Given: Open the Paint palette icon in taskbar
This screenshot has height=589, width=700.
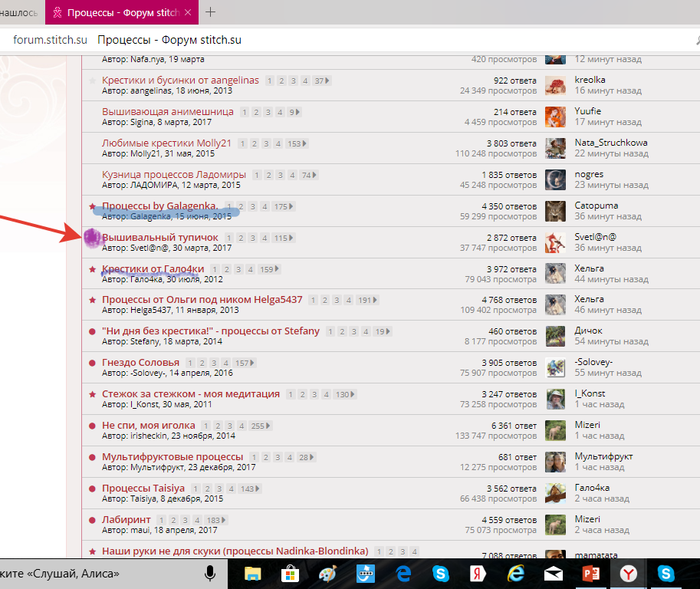Looking at the screenshot, I should (x=327, y=574).
